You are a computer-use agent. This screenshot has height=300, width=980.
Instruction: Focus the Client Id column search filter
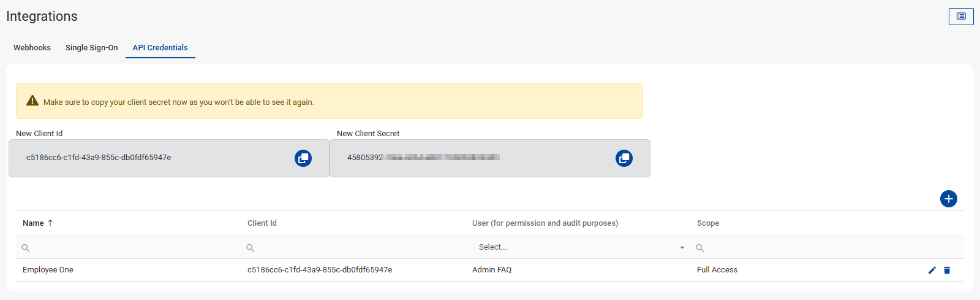pos(355,248)
